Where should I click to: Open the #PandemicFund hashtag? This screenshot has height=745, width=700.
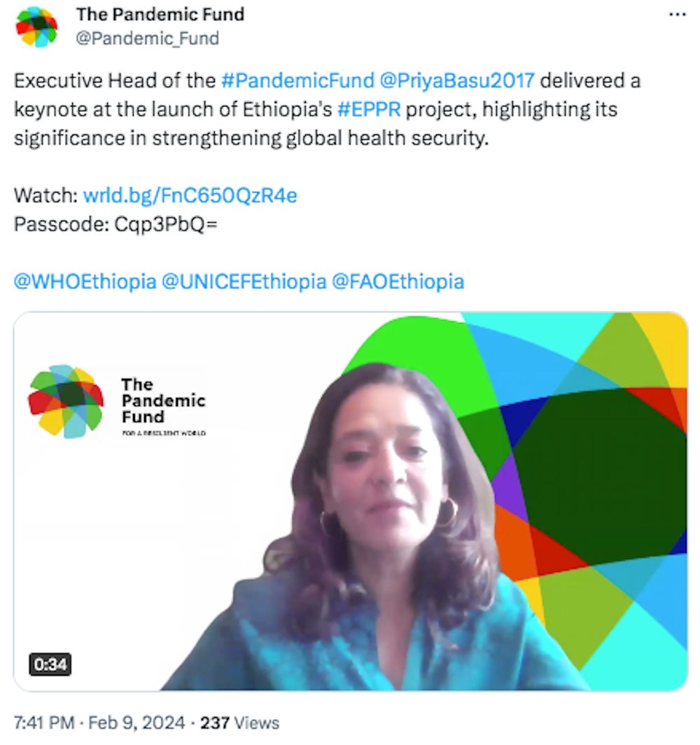[297, 81]
